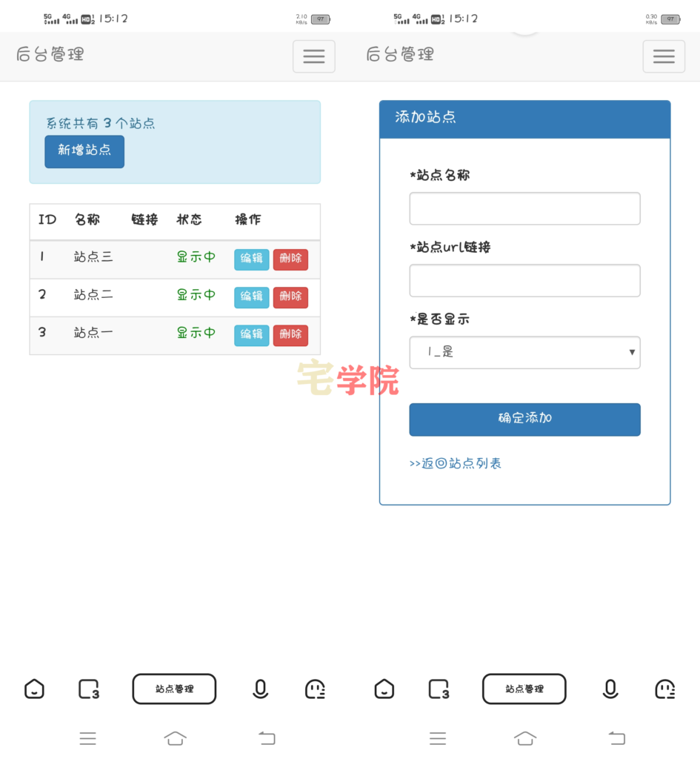700x759 pixels.
Task: Tap Android back icon on right screen
Action: tap(617, 738)
